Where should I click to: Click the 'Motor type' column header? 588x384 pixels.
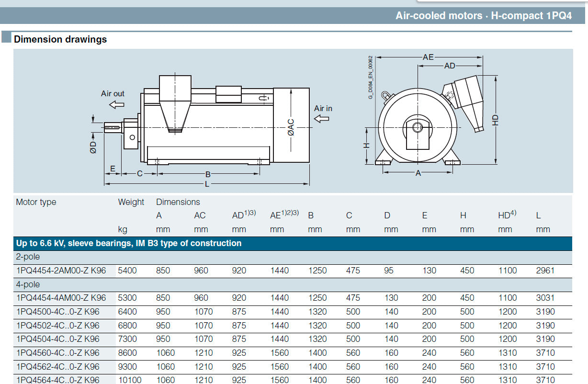[36, 202]
